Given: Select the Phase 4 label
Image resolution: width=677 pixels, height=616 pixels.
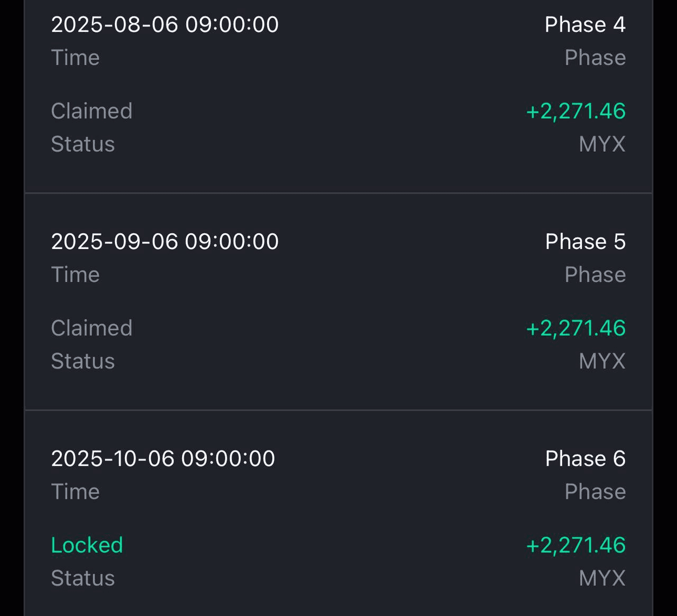Looking at the screenshot, I should (585, 24).
